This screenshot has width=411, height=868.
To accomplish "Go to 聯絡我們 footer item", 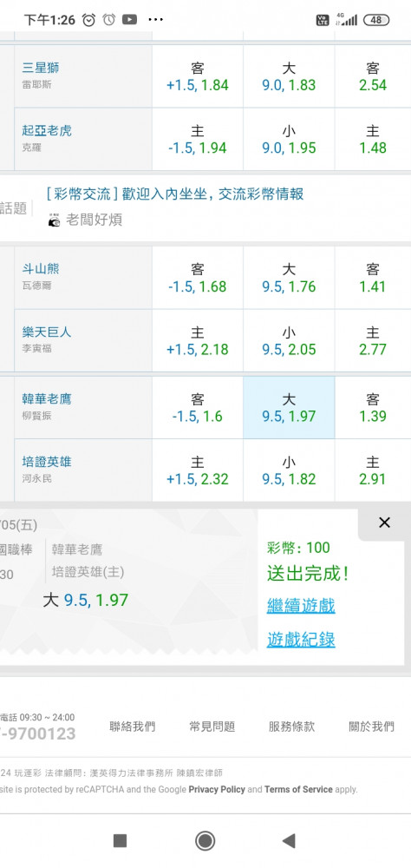I will [132, 727].
